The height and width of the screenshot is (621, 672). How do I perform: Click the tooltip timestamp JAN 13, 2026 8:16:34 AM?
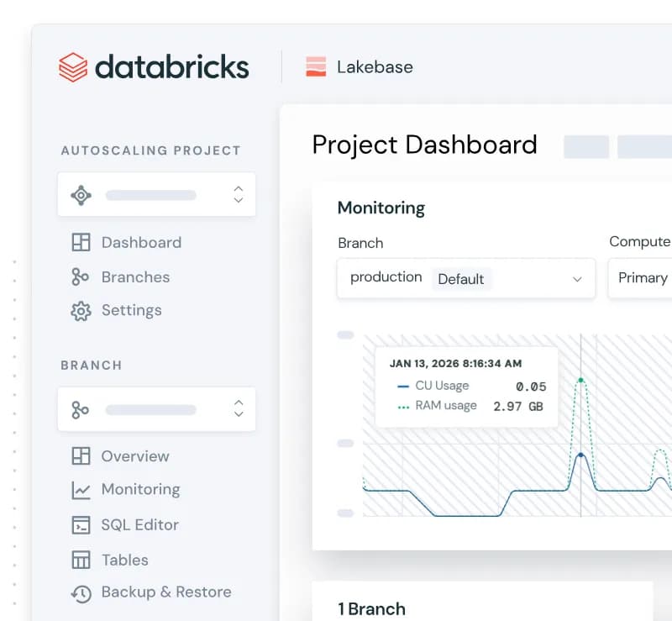[455, 364]
